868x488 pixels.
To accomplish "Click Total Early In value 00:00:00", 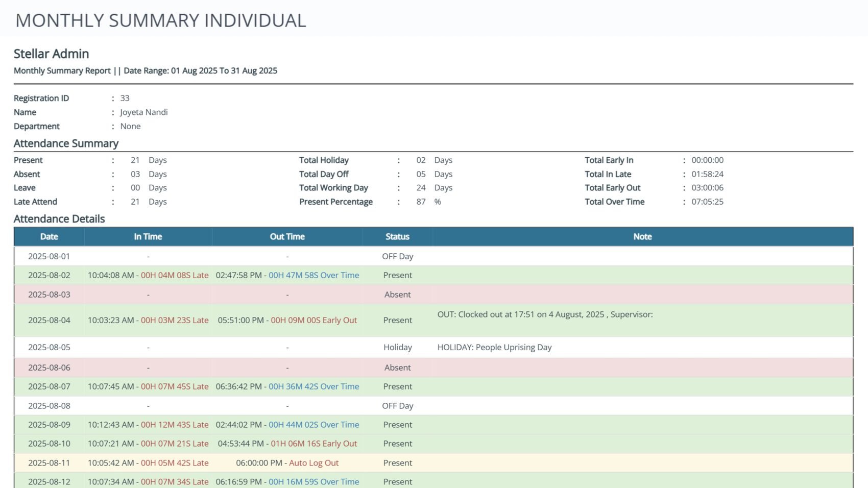I will click(708, 160).
